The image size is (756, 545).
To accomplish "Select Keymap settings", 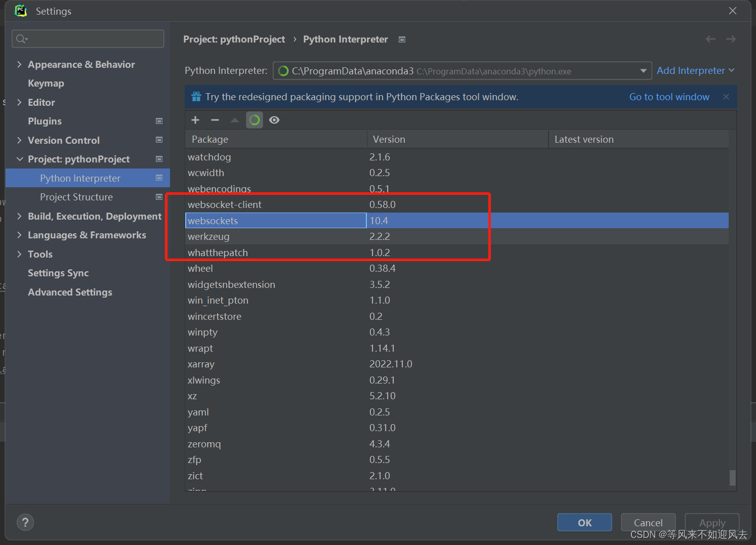I will (x=46, y=83).
